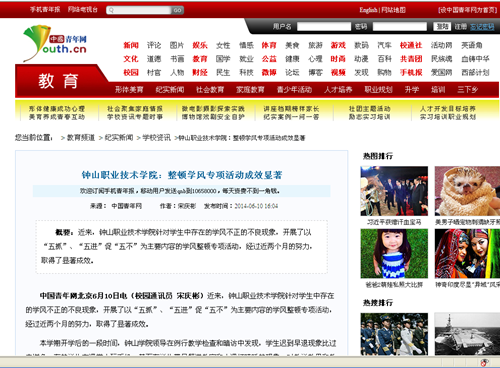Open 教育频道 in the breadcrumb trail
This screenshot has width=500, height=368.
pyautogui.click(x=81, y=138)
